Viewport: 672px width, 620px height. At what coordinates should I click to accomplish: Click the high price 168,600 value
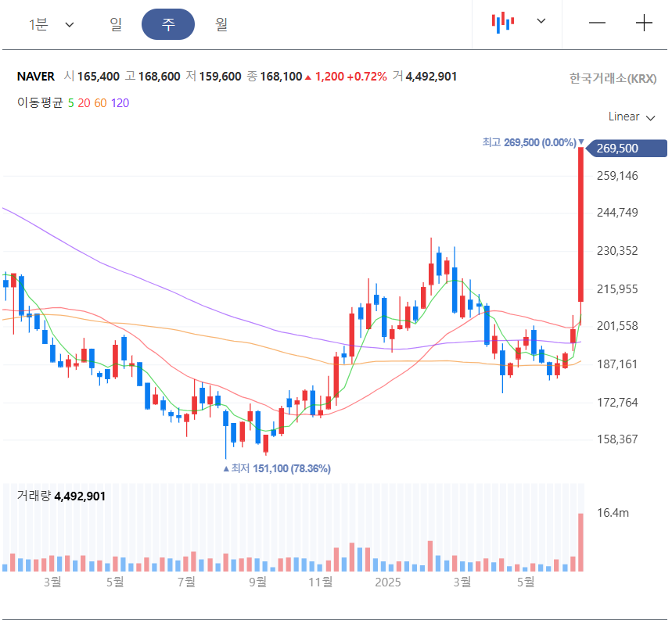coord(159,77)
